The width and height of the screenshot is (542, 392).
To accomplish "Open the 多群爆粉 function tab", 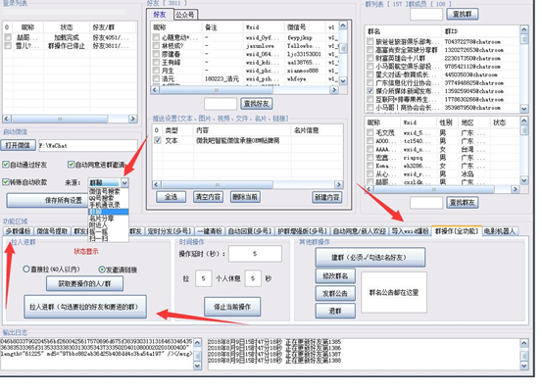I will [19, 231].
